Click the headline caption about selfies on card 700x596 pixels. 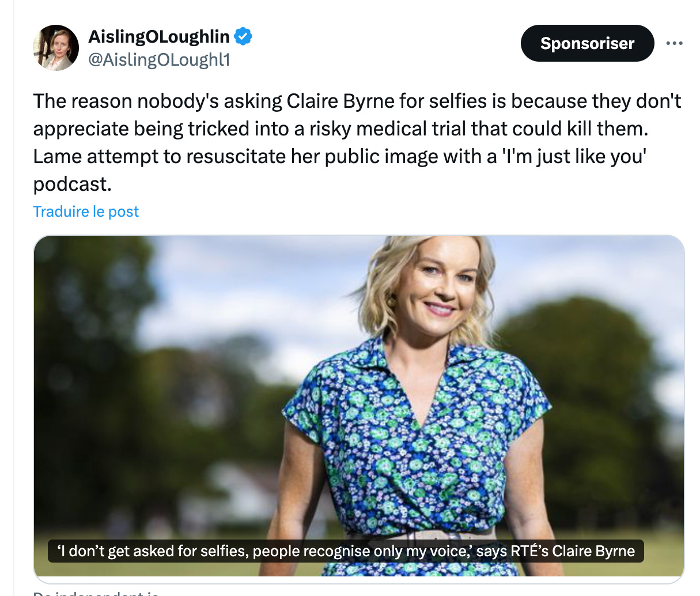click(x=346, y=551)
